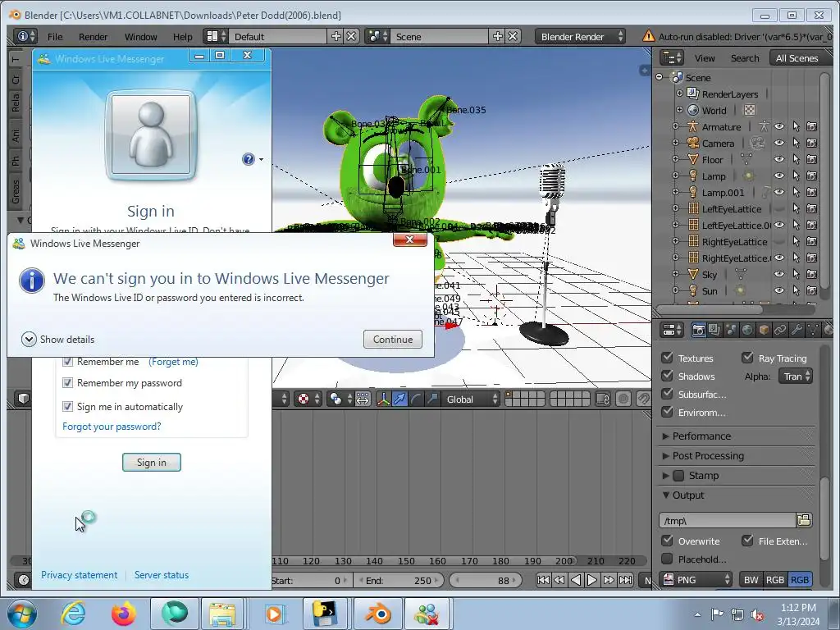840x630 pixels.
Task: Hide the Floor object with its eye icon
Action: tap(779, 160)
